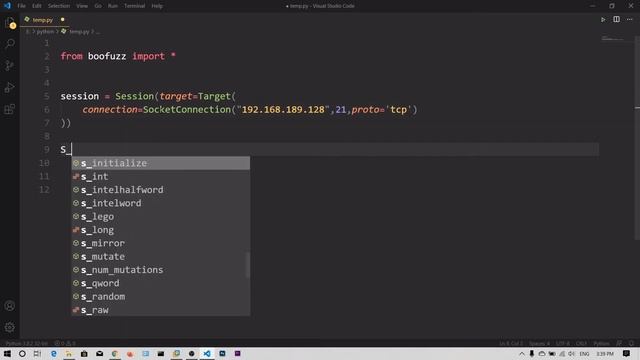Choose s_int from the suggestion list
The height and width of the screenshot is (360, 640).
pyautogui.click(x=161, y=176)
